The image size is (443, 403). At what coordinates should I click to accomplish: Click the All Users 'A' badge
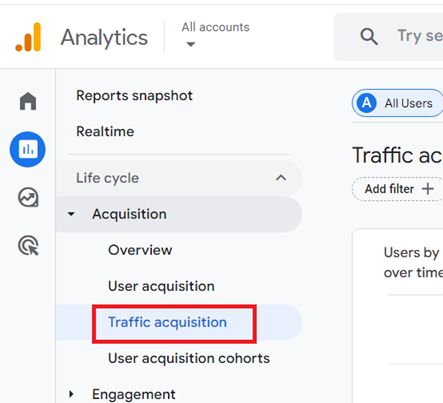coord(367,103)
